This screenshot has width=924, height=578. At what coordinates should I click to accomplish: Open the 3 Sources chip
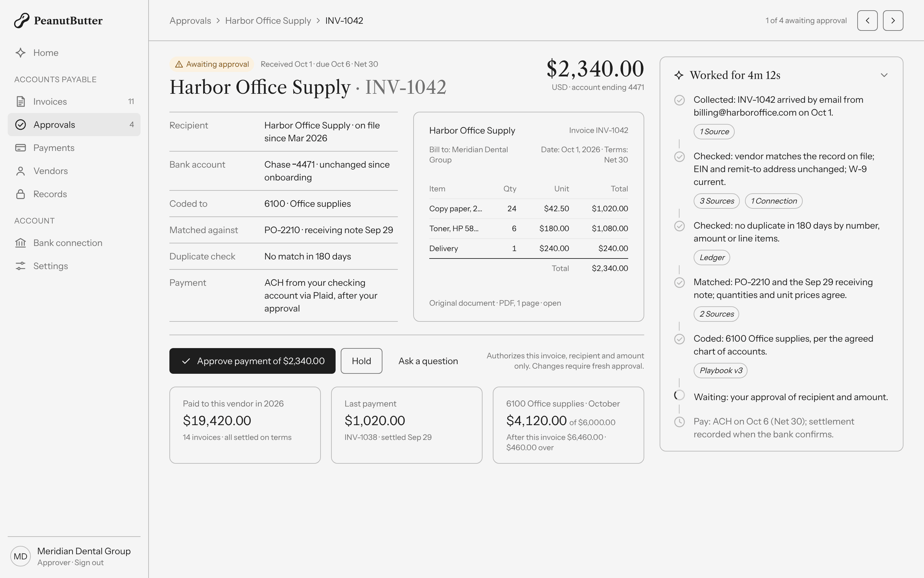tap(717, 201)
